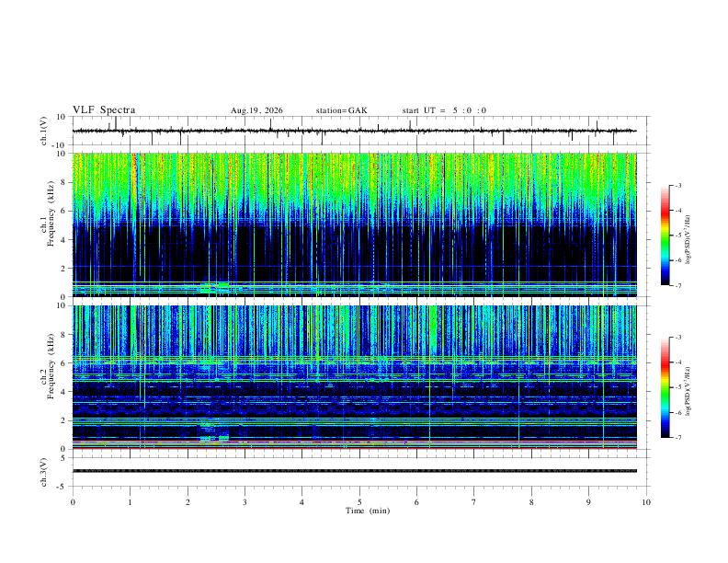Click the 2 minute time axis tick
Screen dimensions: 728x563
(188, 502)
